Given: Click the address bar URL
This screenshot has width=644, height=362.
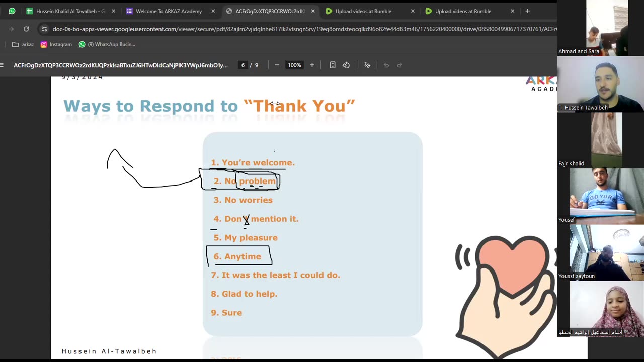Looking at the screenshot, I should click(304, 29).
